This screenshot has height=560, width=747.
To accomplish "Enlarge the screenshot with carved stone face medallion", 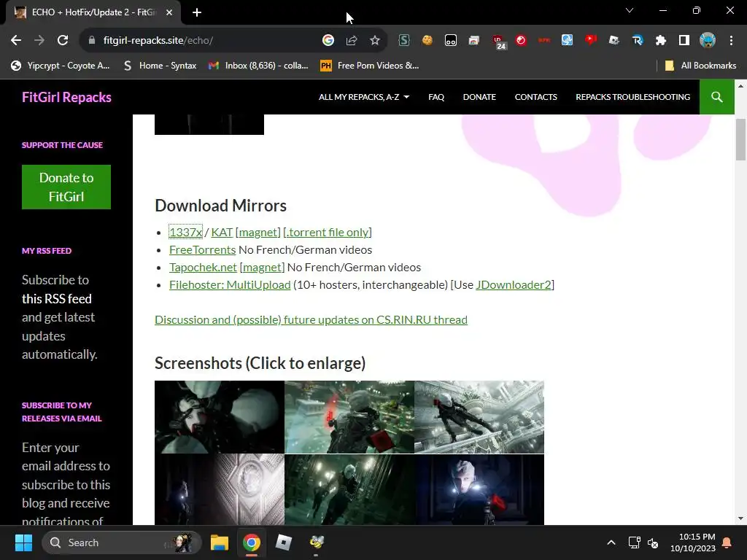I will click(220, 490).
